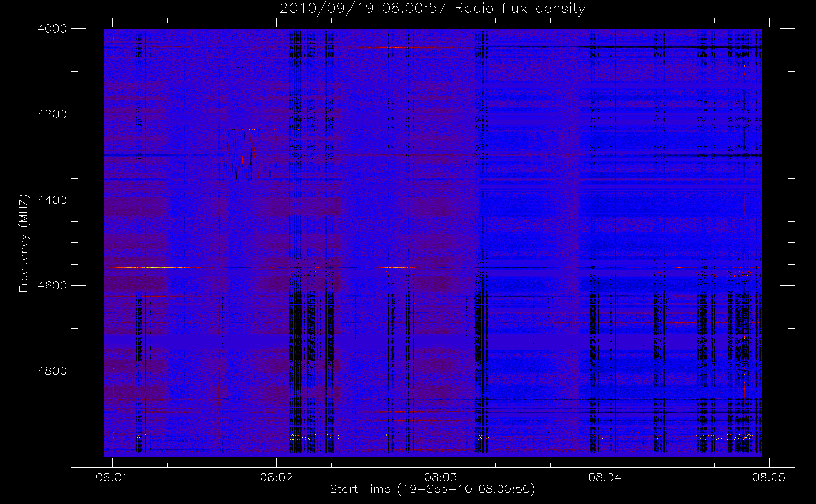The width and height of the screenshot is (816, 504).
Task: Select the 4400 frequency tick label
Action: [x=52, y=200]
